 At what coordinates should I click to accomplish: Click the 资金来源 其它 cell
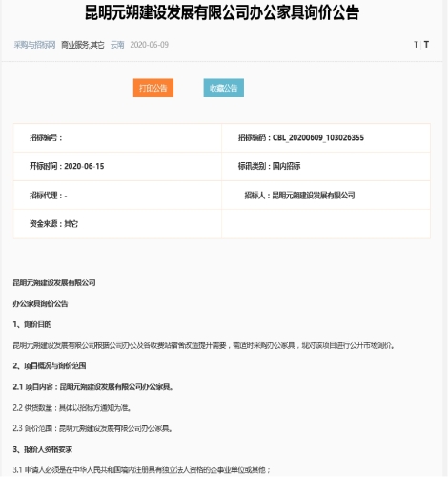point(117,223)
